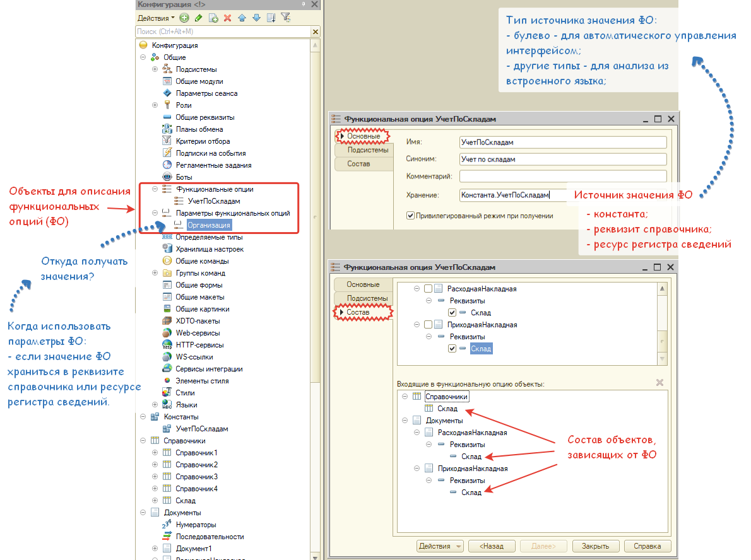Click the Move down blue arrow icon
This screenshot has height=560, width=751.
(256, 18)
